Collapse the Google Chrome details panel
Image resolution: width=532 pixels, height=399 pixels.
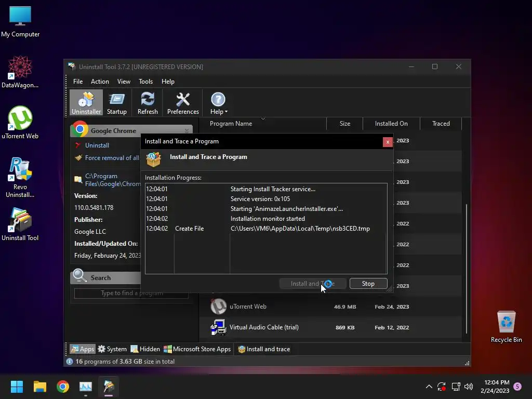(x=187, y=130)
